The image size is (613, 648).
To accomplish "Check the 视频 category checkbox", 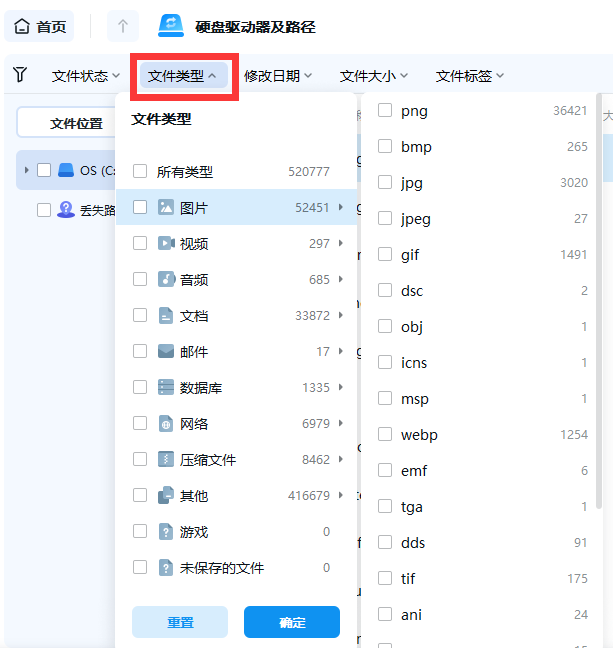I will (x=140, y=243).
